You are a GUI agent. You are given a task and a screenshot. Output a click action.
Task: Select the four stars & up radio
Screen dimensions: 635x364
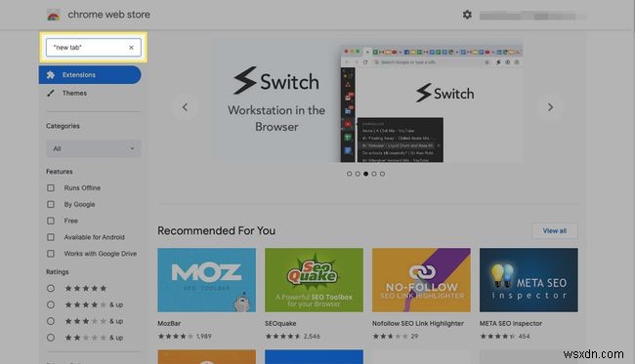[51, 304]
